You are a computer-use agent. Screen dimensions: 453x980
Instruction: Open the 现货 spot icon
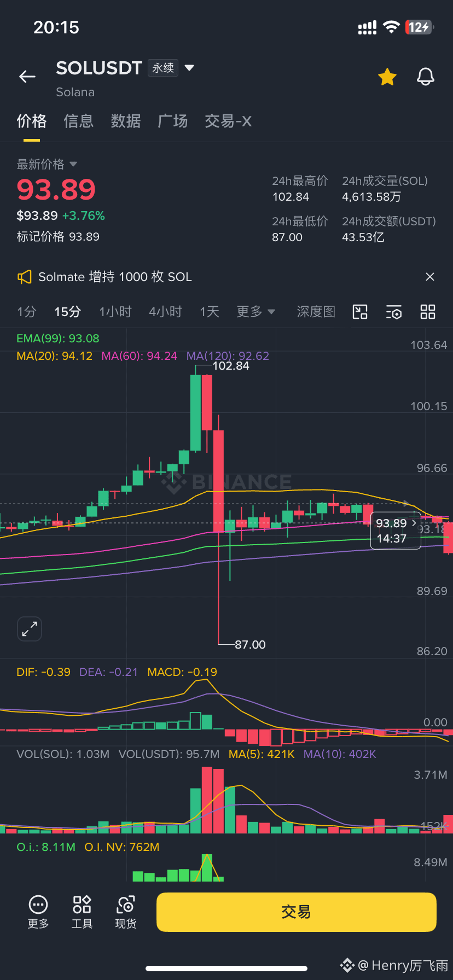pos(126,912)
